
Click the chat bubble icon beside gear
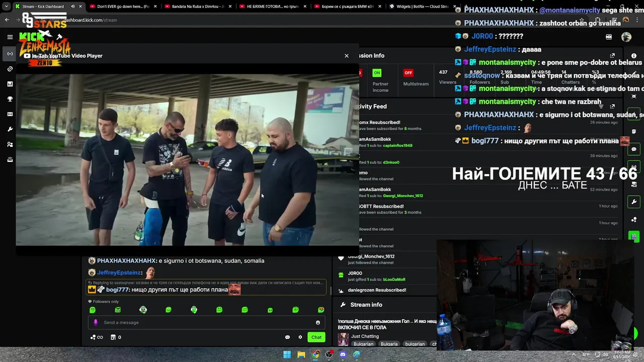pyautogui.click(x=287, y=337)
